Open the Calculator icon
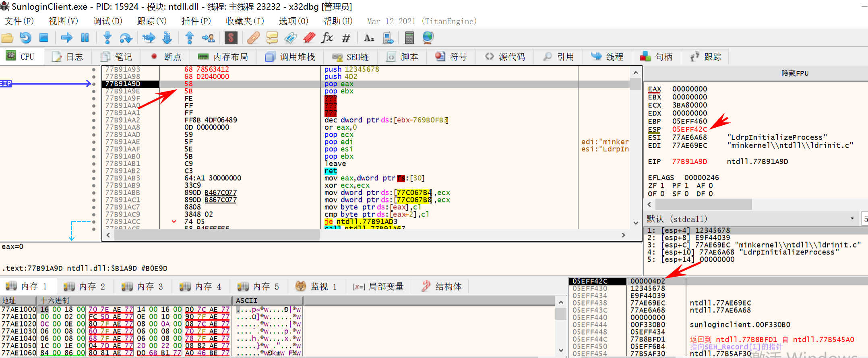868x358 pixels. (409, 38)
